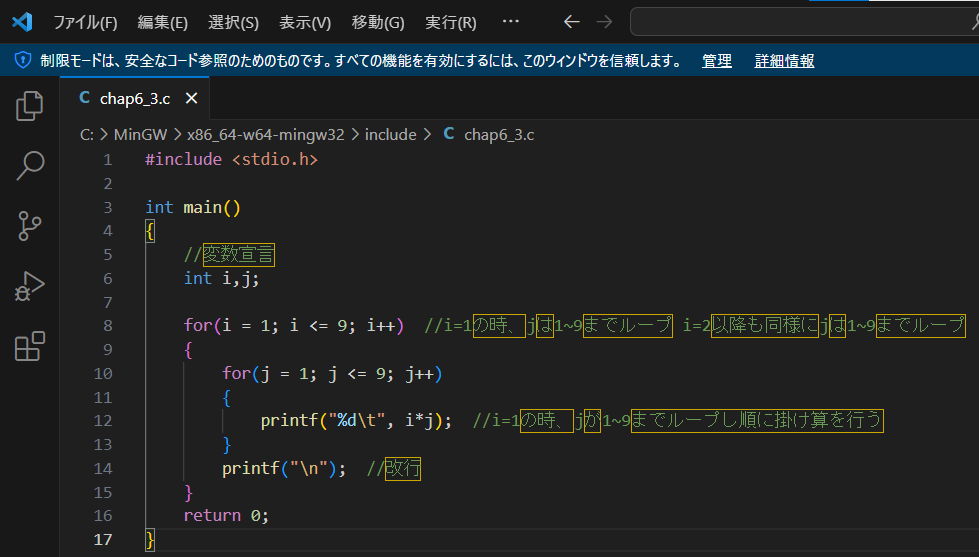979x557 pixels.
Task: Click the command center search box
Action: pyautogui.click(x=805, y=22)
